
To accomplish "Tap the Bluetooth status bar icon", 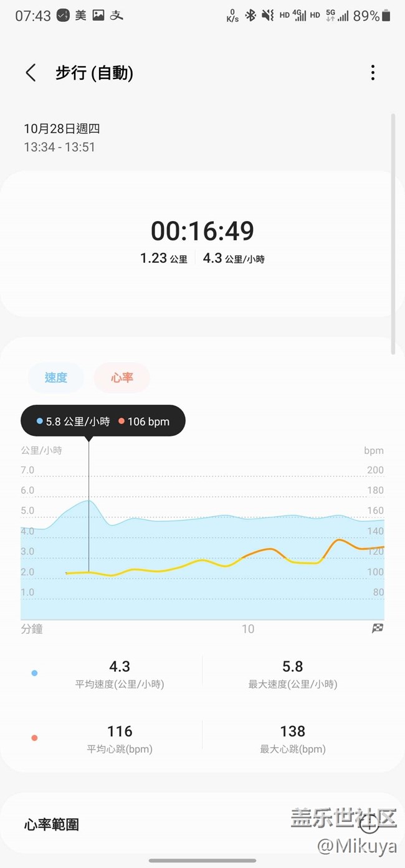I will coord(250,16).
